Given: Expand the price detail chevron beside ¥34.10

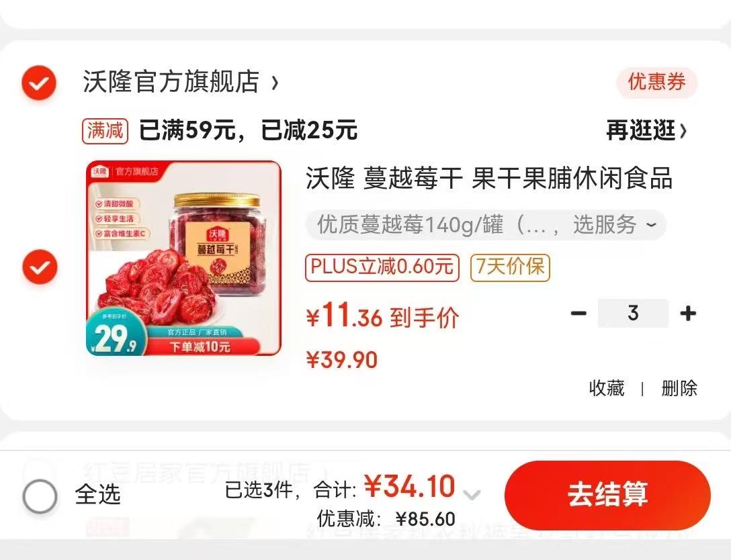Looking at the screenshot, I should point(472,494).
